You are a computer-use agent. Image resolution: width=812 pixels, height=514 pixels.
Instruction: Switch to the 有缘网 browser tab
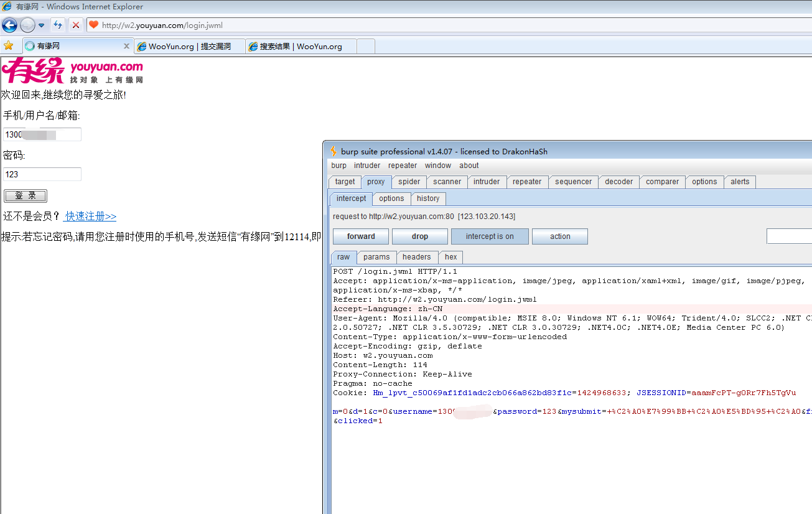(x=77, y=46)
